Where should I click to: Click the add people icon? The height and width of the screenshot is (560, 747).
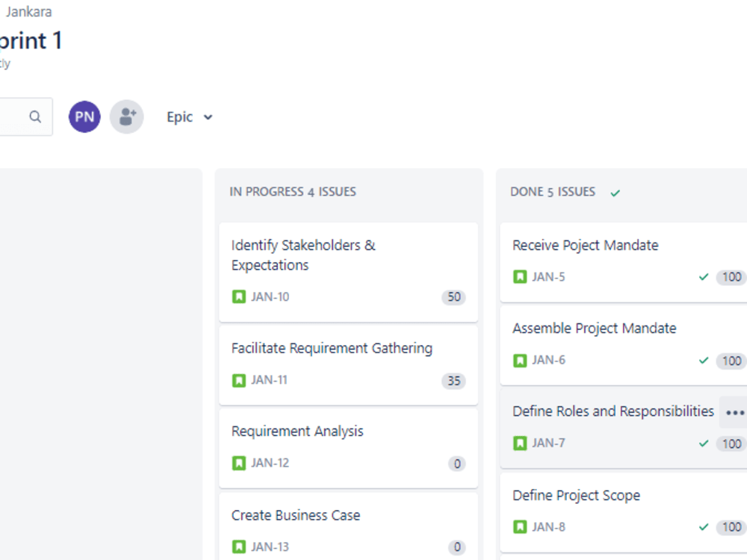127,116
